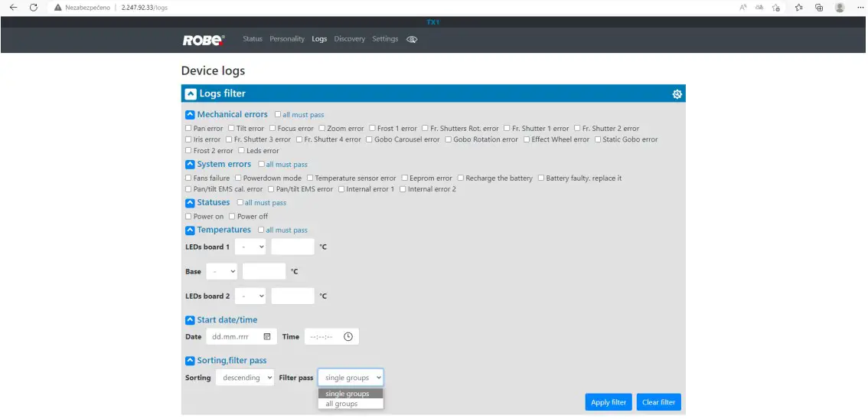Screen dimensions: 868x419
Task: Collapse the Start date/time section
Action: [x=190, y=320]
